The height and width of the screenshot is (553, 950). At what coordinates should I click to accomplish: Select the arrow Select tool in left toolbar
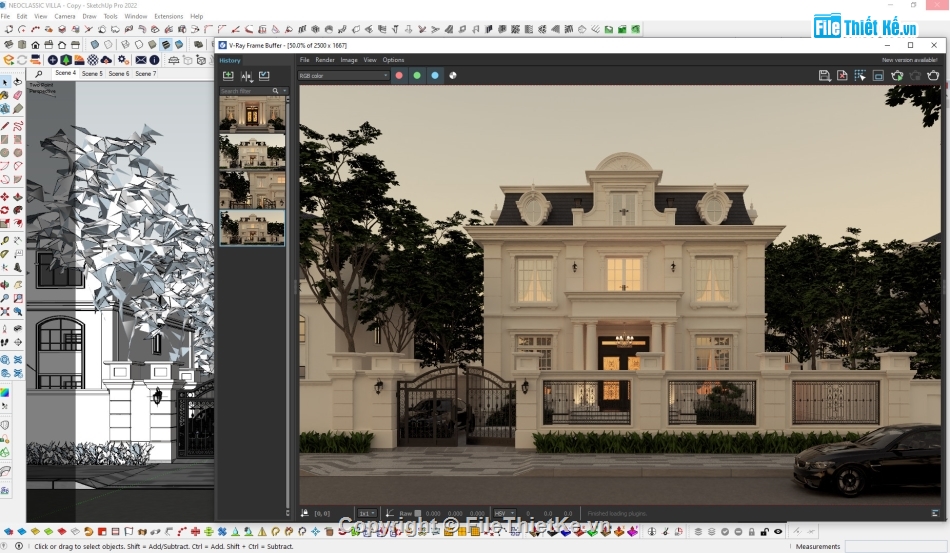[5, 82]
